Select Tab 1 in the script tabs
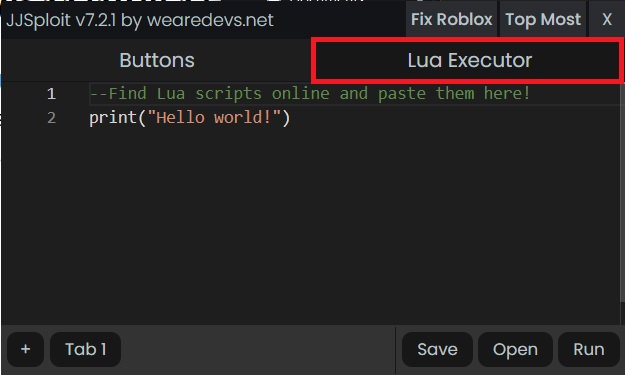Screen dimensions: 625x375 coord(85,349)
